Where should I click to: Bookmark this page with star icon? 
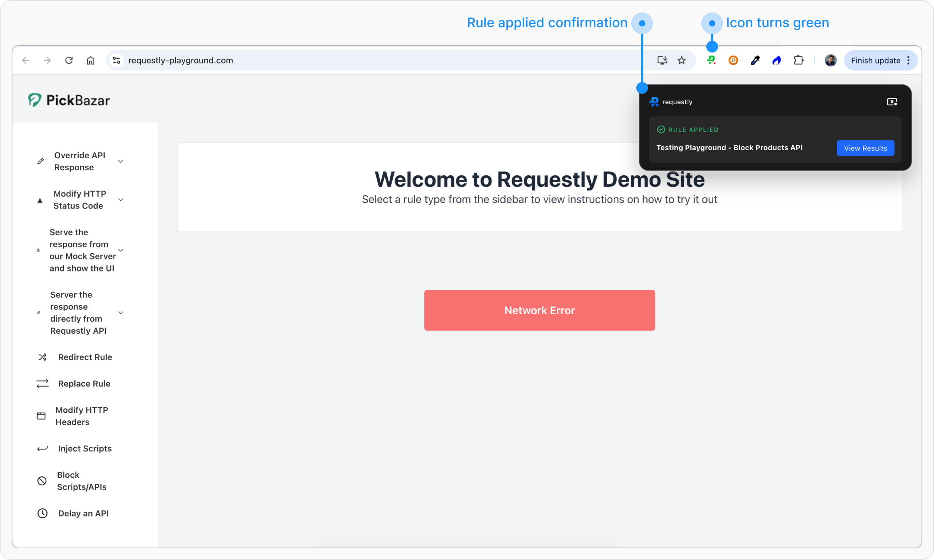click(681, 60)
